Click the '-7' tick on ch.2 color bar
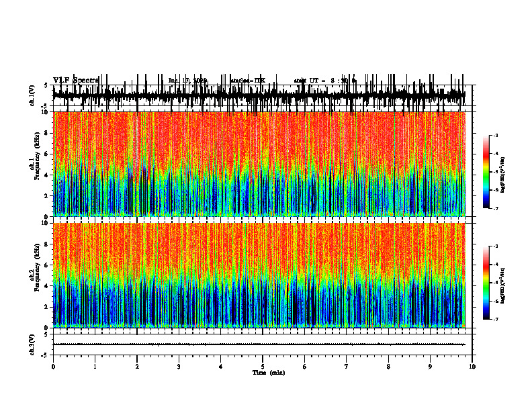Image resolution: width=532 pixels, height=411 pixels. [496, 320]
